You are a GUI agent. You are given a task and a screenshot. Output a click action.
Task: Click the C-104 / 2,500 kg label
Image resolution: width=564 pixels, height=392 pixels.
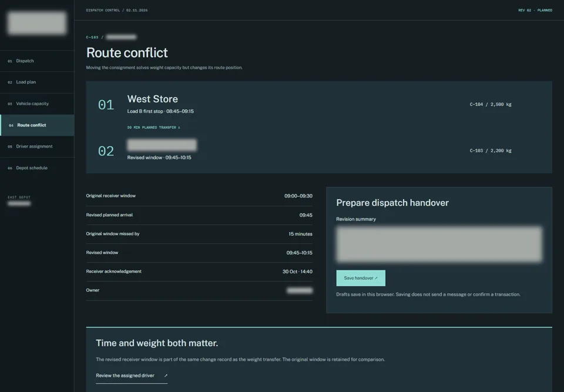pos(490,105)
